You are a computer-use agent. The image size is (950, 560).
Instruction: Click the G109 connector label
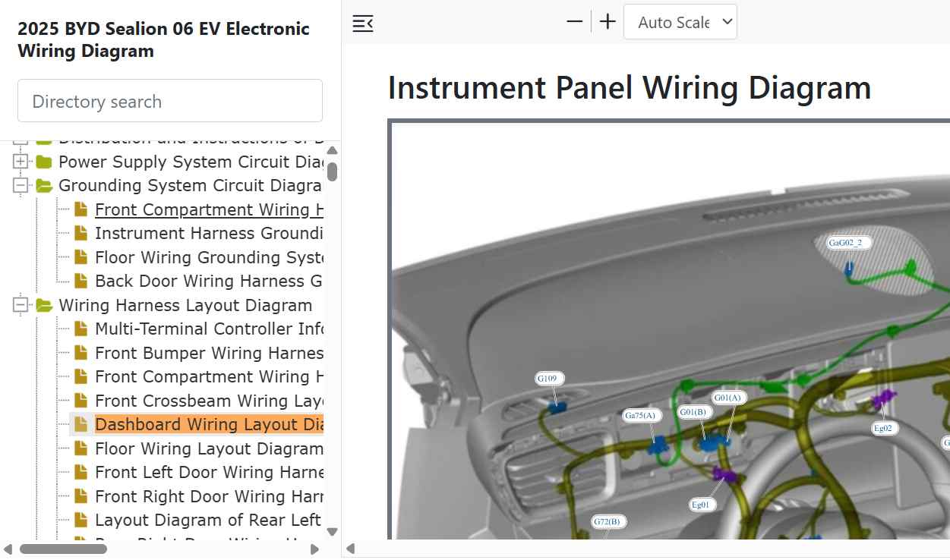551,379
